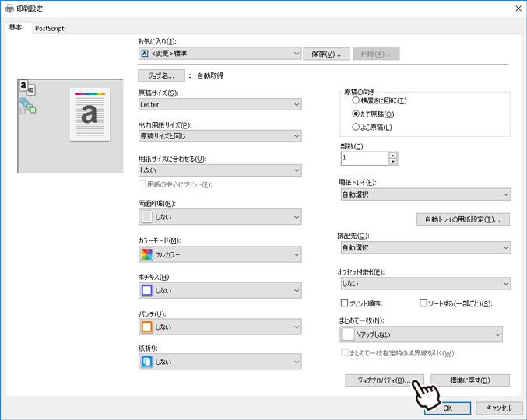Click the blue paper fold icon
Image resolution: width=527 pixels, height=420 pixels.
[146, 362]
